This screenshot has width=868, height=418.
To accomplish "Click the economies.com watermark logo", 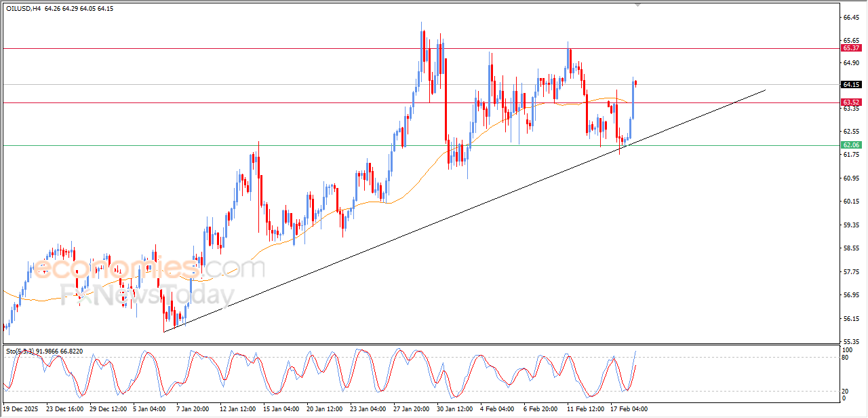I will pyautogui.click(x=149, y=268).
